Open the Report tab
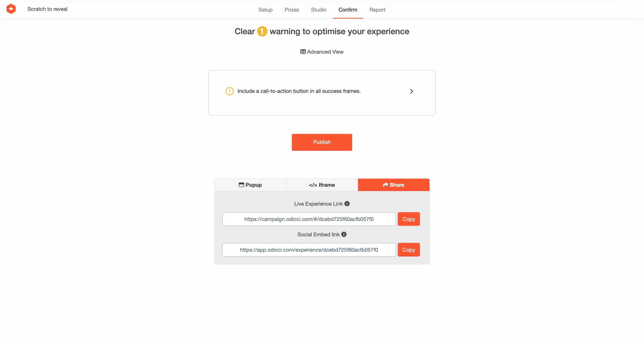The image size is (644, 340). [377, 10]
